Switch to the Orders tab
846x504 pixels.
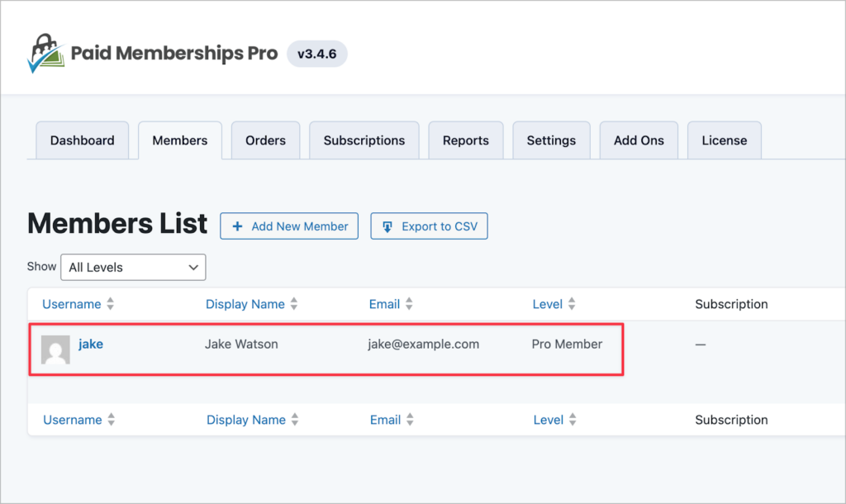[265, 140]
